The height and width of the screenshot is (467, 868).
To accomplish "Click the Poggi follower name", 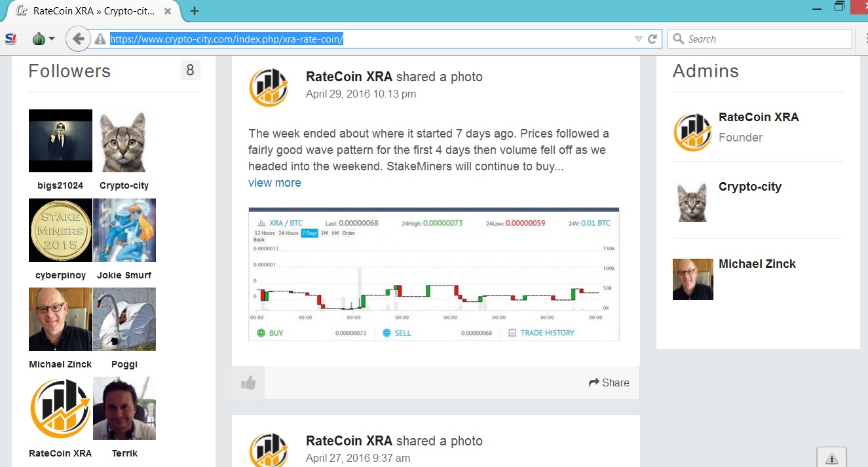I will pos(124,364).
